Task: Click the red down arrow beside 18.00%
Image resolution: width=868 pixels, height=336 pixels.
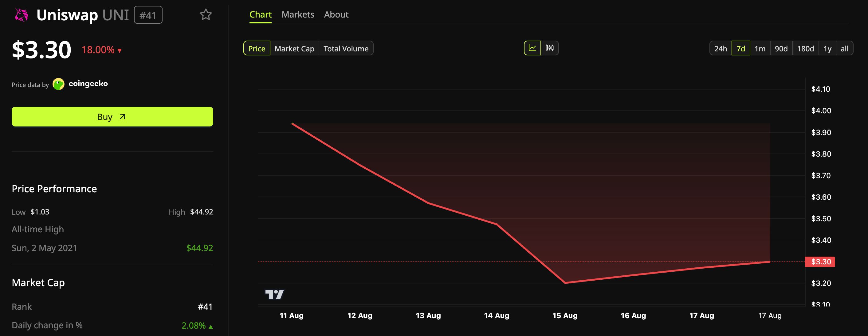Action: (120, 51)
